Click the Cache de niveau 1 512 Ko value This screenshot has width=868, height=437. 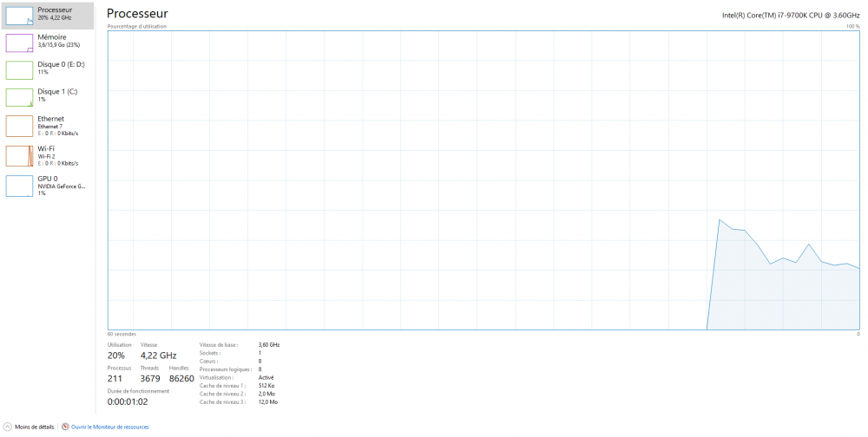tap(266, 386)
